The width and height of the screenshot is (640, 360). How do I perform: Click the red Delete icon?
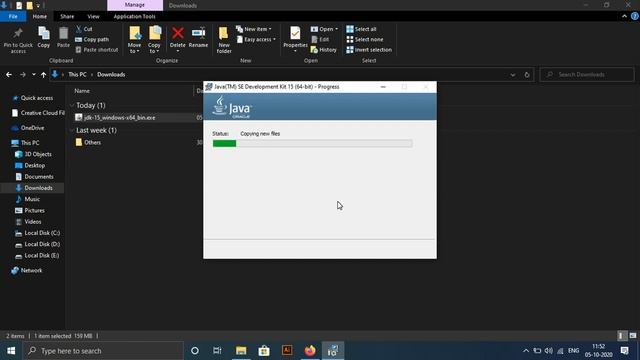point(178,34)
